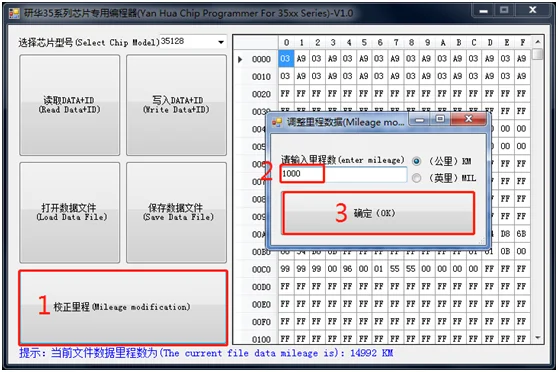
Task: Click Save Data File button
Action: (176, 213)
